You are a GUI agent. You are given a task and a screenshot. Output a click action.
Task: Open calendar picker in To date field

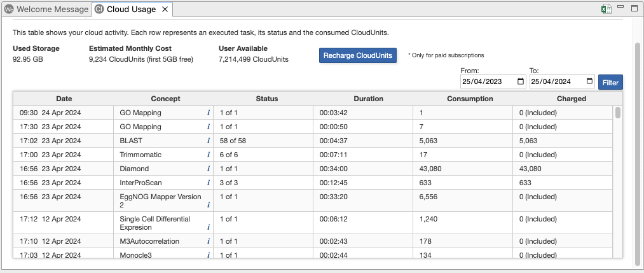click(589, 81)
